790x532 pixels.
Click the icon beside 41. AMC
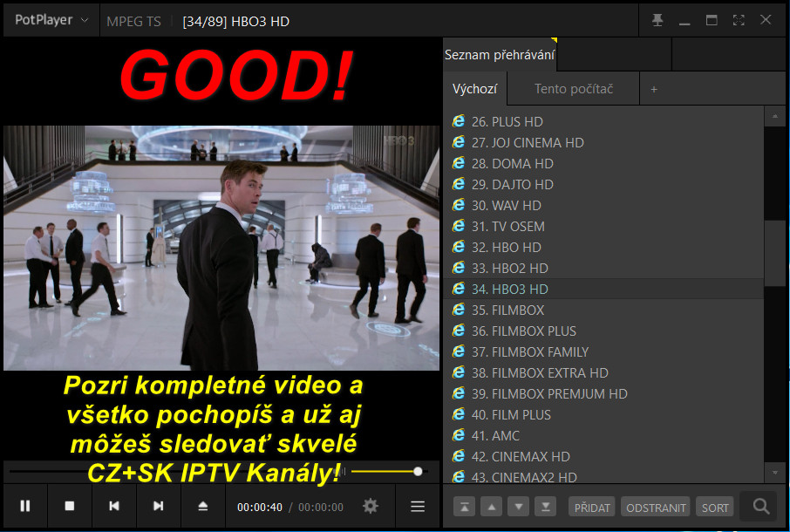pos(459,434)
